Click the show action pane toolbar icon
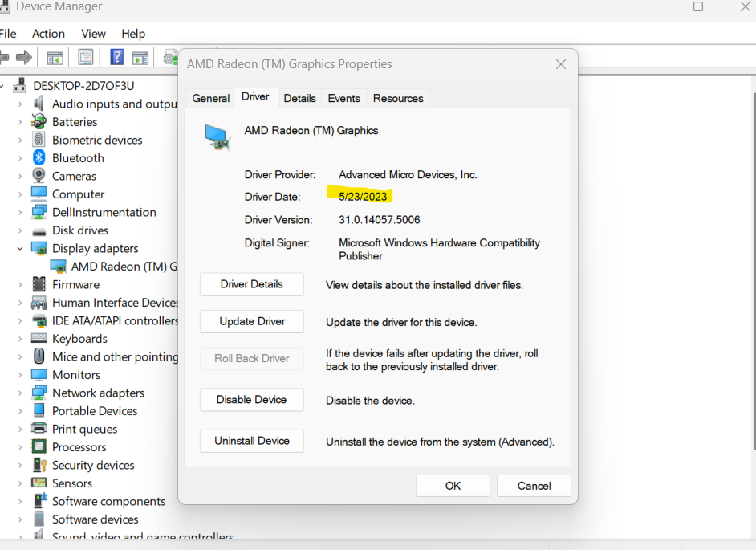Screen dimensions: 756x550 (x=140, y=57)
